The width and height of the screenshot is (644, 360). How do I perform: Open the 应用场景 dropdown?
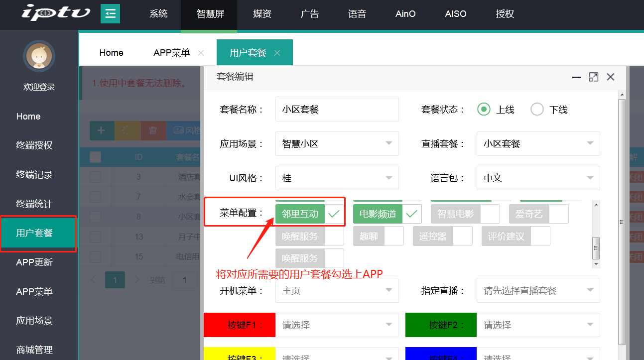pyautogui.click(x=337, y=144)
